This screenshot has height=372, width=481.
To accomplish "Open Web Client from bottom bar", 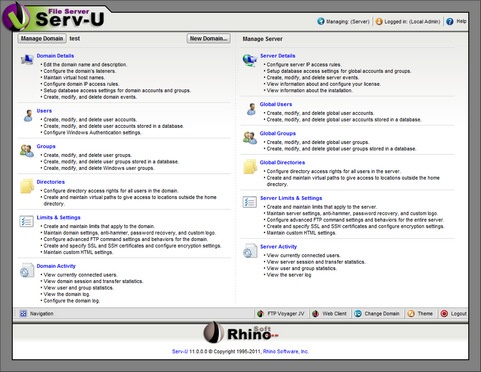I will pos(334,314).
